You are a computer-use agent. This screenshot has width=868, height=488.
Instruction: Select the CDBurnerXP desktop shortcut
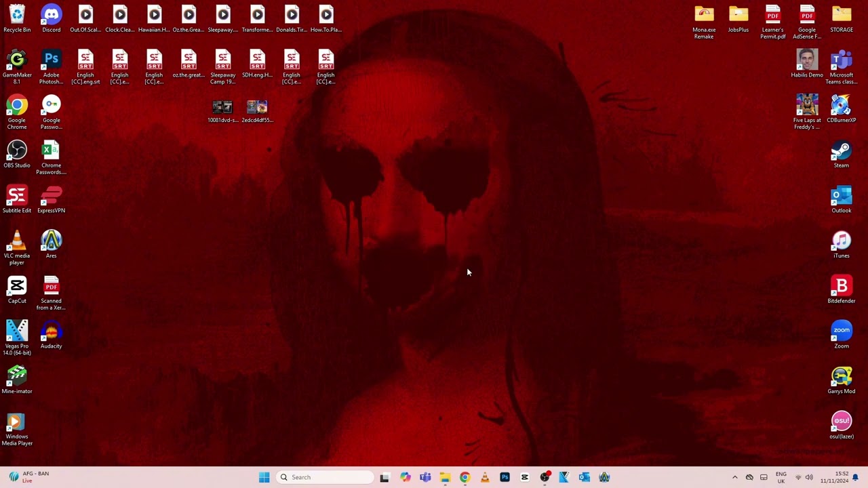pos(841,109)
